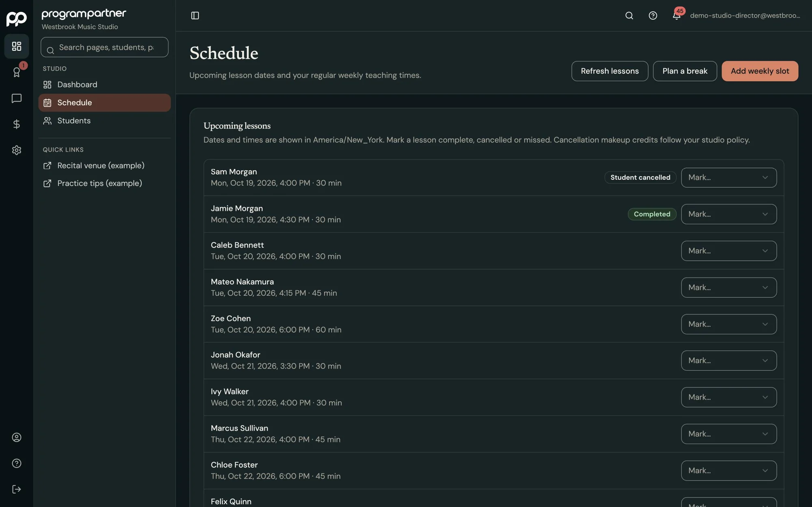Click the Westbrook Music Studio name

(80, 27)
